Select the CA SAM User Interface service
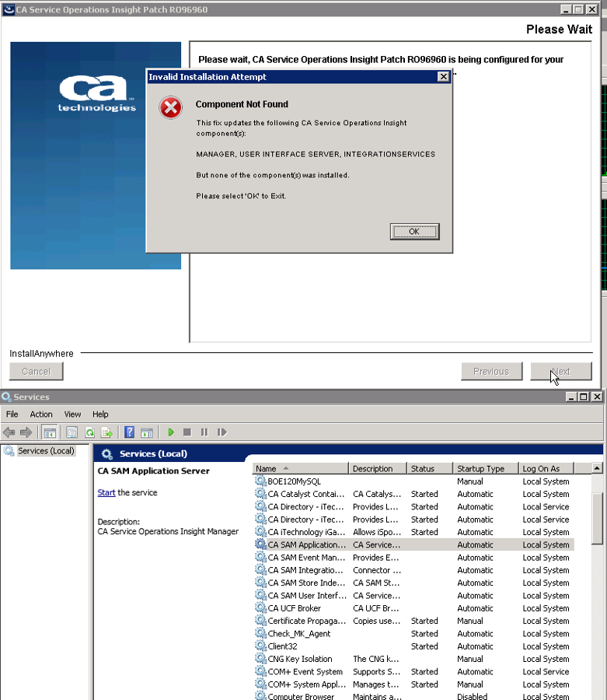 [413, 596]
